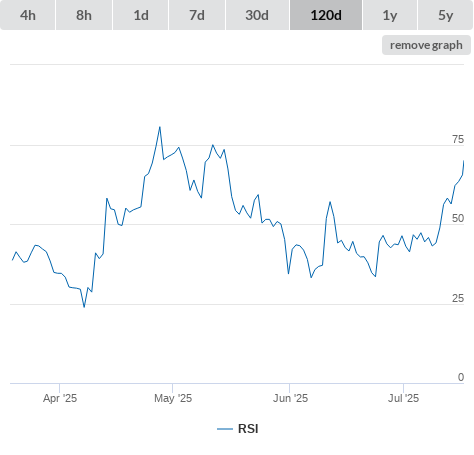Choose the 1d time range tab
Viewport: 474px width, 455px height.
pyautogui.click(x=141, y=15)
